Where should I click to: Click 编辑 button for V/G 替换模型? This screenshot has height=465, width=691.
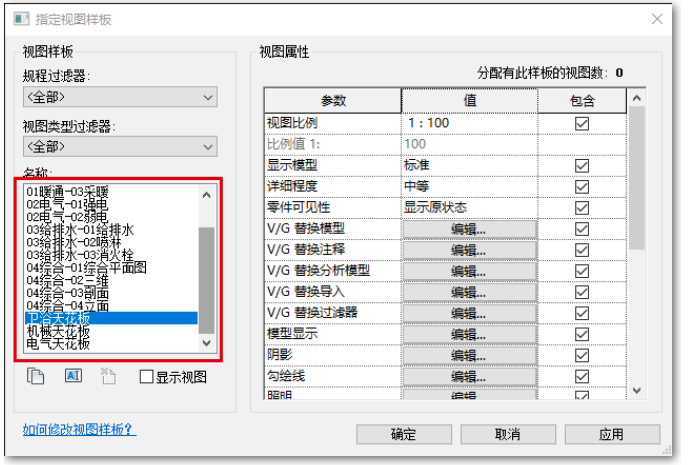click(469, 228)
